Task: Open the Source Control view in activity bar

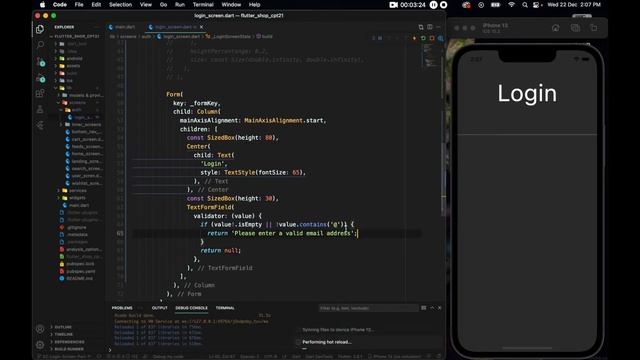Action: (40, 62)
